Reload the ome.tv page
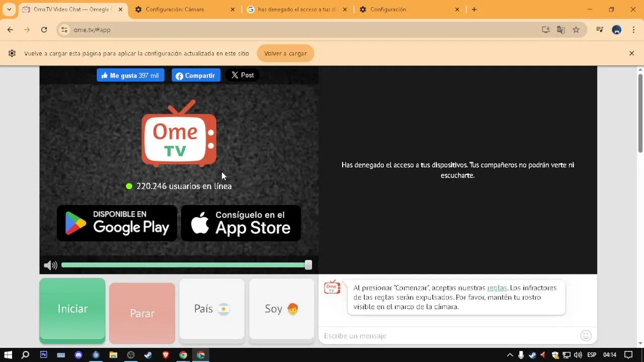This screenshot has height=362, width=644. pos(44,30)
